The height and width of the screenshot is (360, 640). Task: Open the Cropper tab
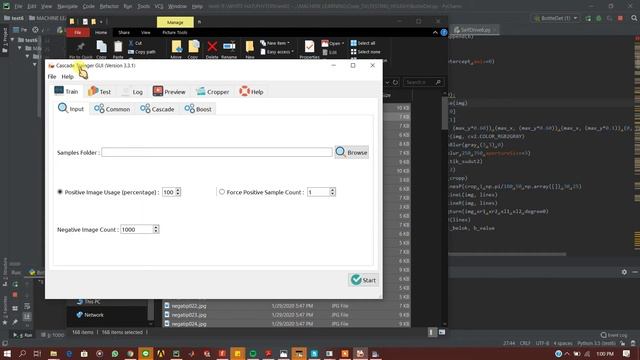point(212,92)
